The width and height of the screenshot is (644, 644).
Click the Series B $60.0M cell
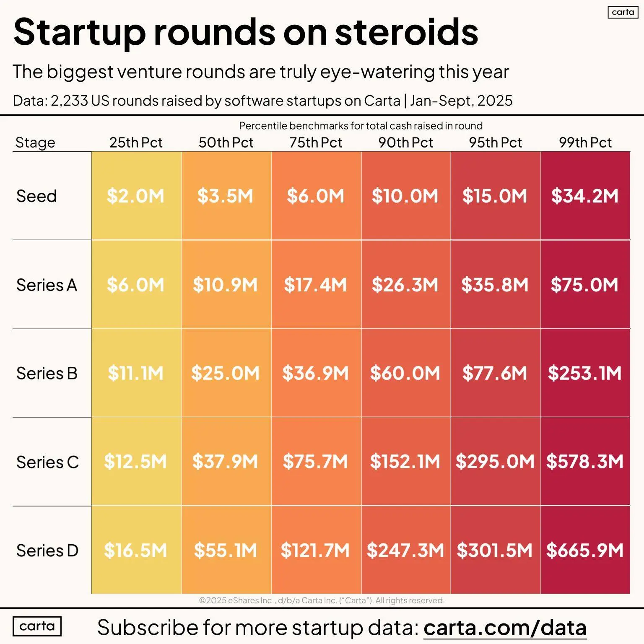click(x=405, y=373)
